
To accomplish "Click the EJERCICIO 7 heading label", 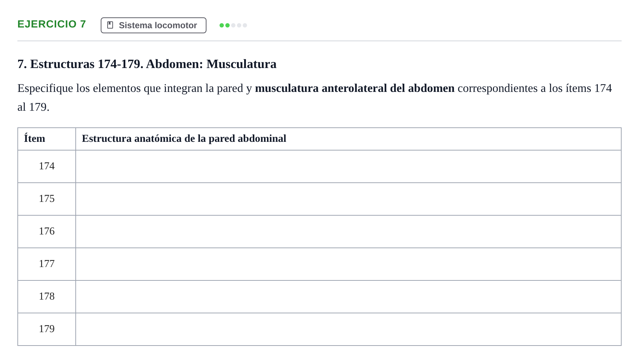I will [52, 24].
